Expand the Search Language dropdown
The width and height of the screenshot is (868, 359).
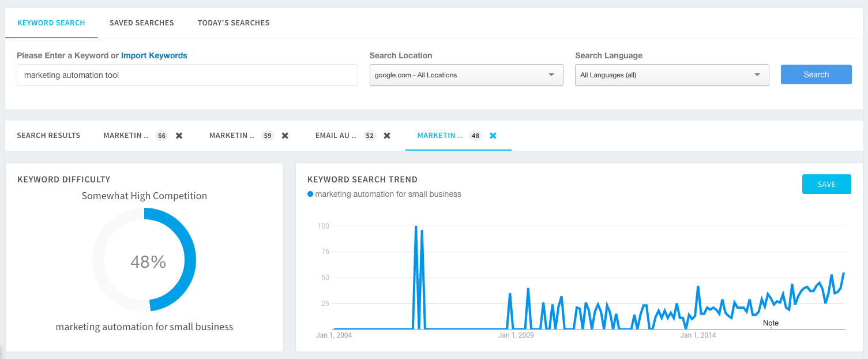(x=671, y=75)
